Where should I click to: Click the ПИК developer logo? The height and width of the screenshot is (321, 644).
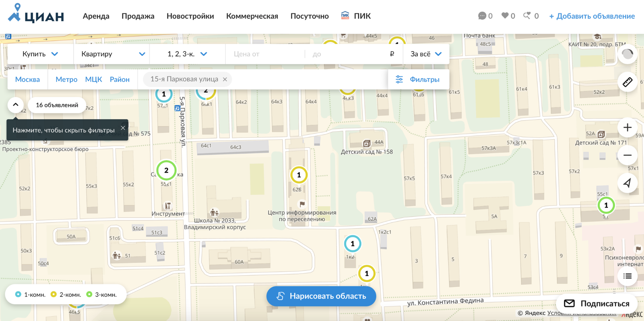pyautogui.click(x=345, y=16)
